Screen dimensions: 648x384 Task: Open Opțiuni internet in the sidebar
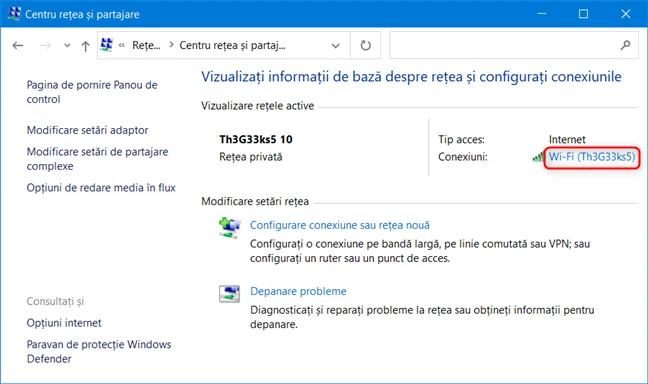[64, 323]
